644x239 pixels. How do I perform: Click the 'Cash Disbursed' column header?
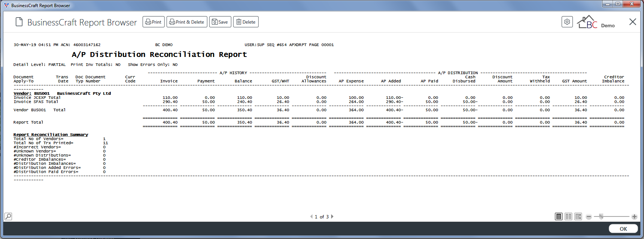(x=464, y=79)
